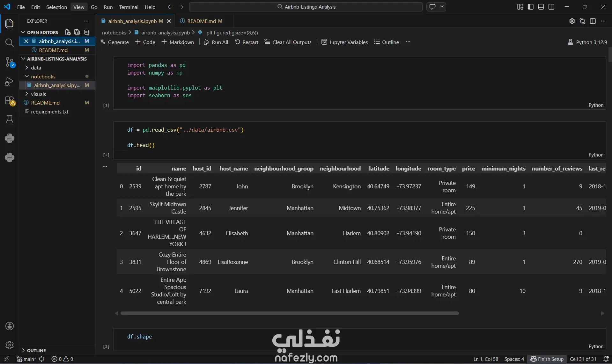The width and height of the screenshot is (612, 364).
Task: Click Generate with Copilot button
Action: click(x=114, y=42)
